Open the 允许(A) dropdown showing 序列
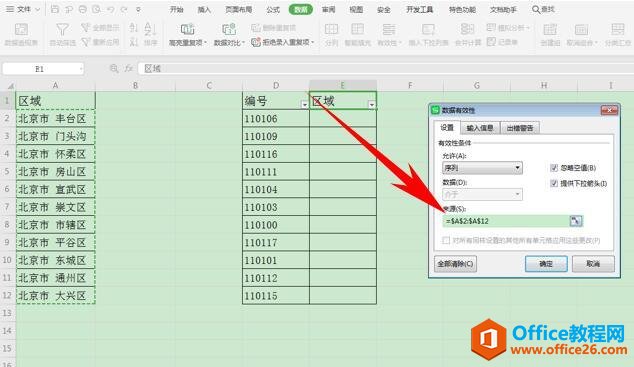This screenshot has height=367, width=634. (x=482, y=168)
